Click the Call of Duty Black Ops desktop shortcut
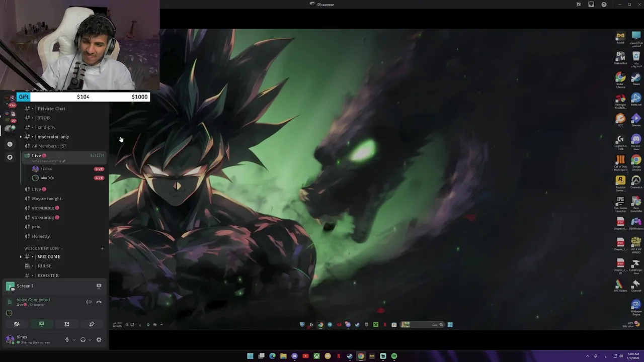 click(620, 162)
